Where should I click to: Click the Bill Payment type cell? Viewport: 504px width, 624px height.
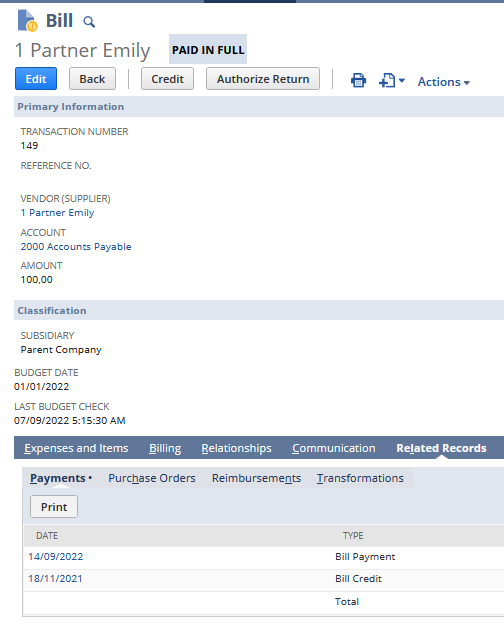pos(365,556)
